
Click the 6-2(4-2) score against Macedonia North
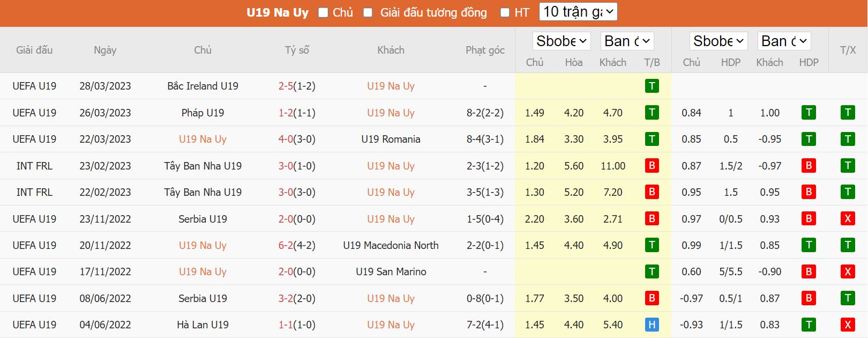click(297, 245)
